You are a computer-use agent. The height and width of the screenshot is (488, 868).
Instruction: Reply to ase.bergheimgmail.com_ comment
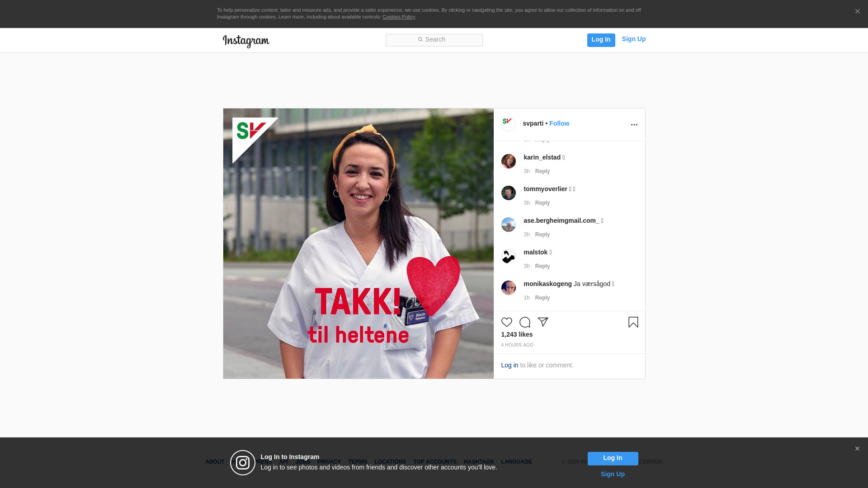(542, 235)
